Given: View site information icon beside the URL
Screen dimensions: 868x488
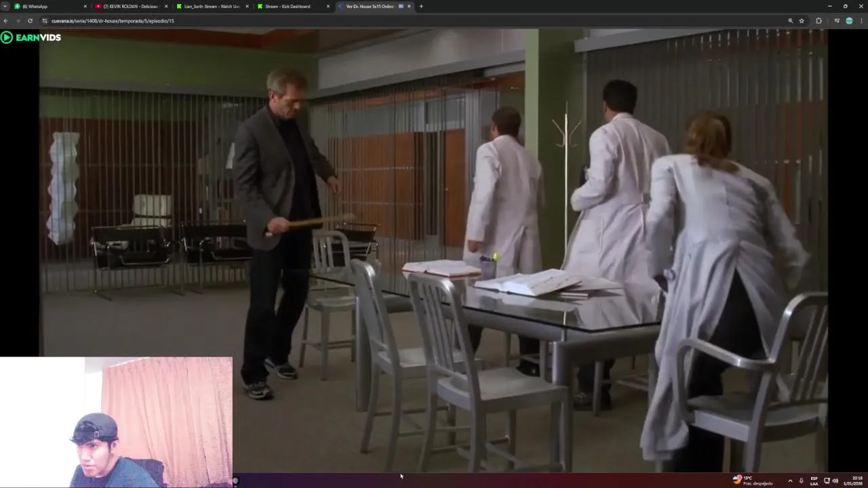Looking at the screenshot, I should [45, 21].
